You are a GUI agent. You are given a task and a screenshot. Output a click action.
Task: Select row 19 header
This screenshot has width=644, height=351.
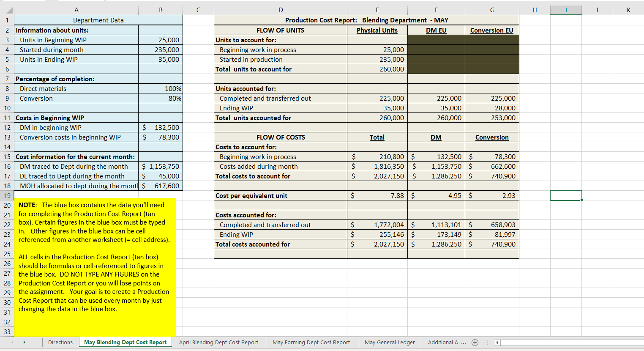click(x=7, y=195)
